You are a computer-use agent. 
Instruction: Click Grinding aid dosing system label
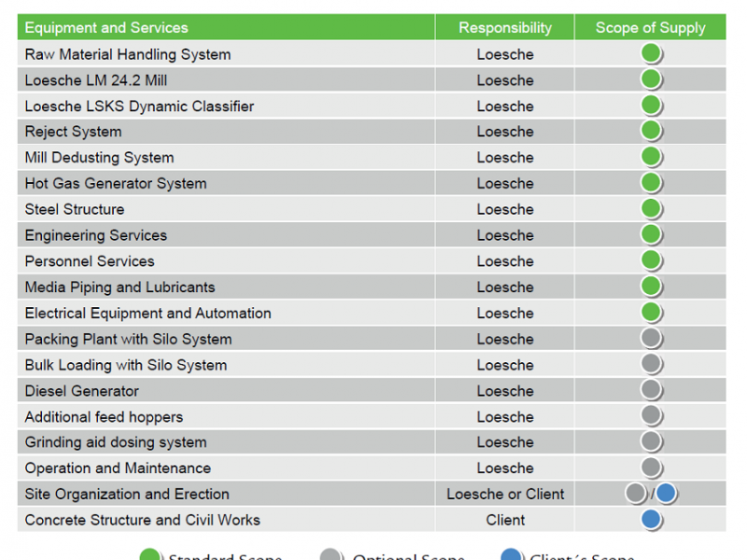coord(116,441)
